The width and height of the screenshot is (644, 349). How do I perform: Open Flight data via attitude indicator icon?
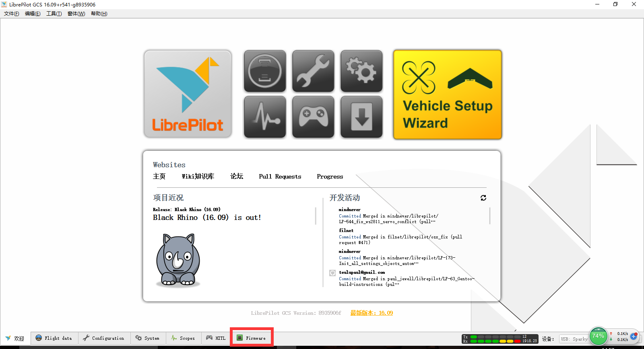tap(265, 71)
